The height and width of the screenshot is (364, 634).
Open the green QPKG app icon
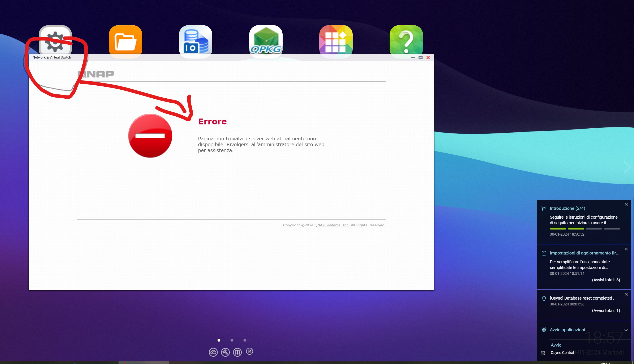[266, 40]
